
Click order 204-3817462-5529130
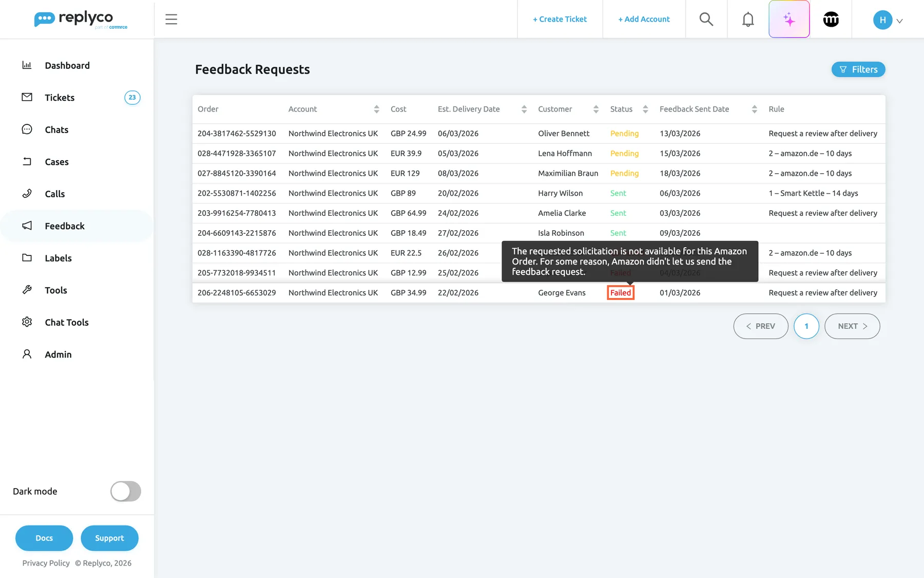pyautogui.click(x=237, y=134)
